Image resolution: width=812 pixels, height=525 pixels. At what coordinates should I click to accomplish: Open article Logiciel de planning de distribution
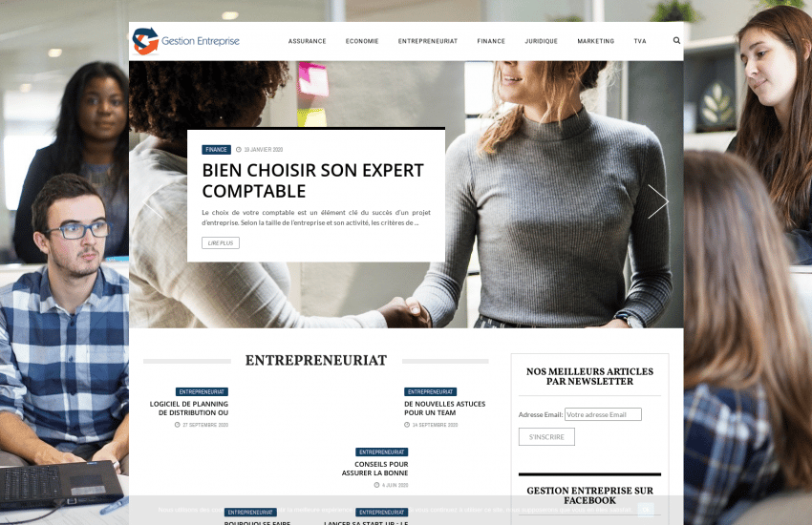(189, 409)
